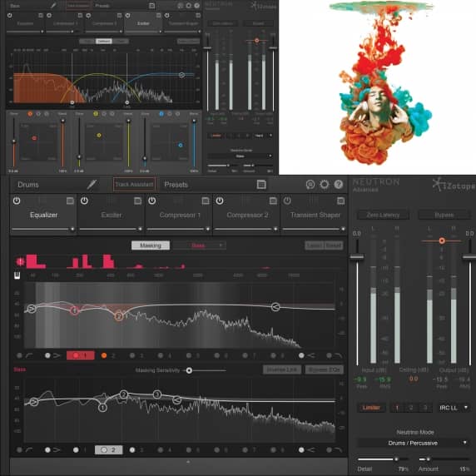Toggle the red band 1 selector below Drums EQ
476x476 pixels.
(81, 355)
